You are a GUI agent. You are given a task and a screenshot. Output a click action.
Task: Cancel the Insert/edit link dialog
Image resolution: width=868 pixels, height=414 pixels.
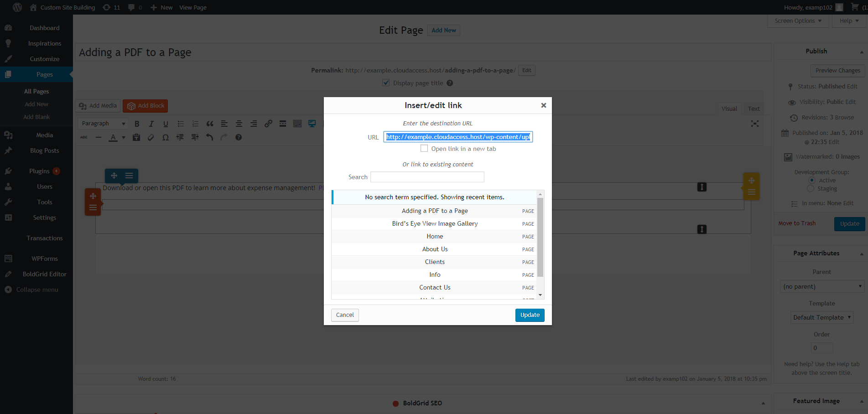pos(345,315)
